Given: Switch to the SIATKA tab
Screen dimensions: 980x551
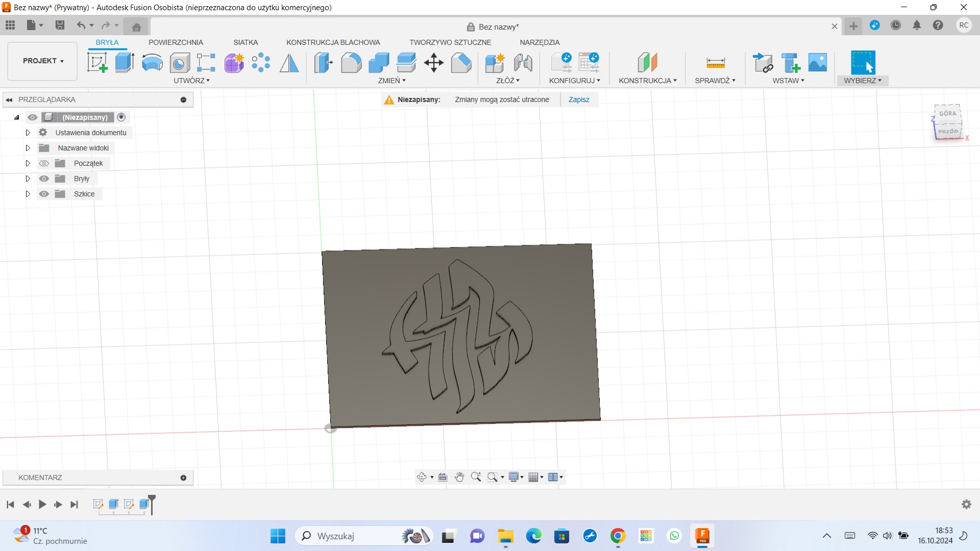Looking at the screenshot, I should (246, 42).
